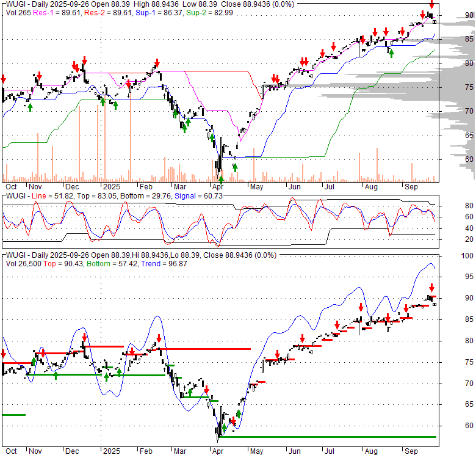
Task: Click the "Sep" label under bottom chart
Action: 411,451
